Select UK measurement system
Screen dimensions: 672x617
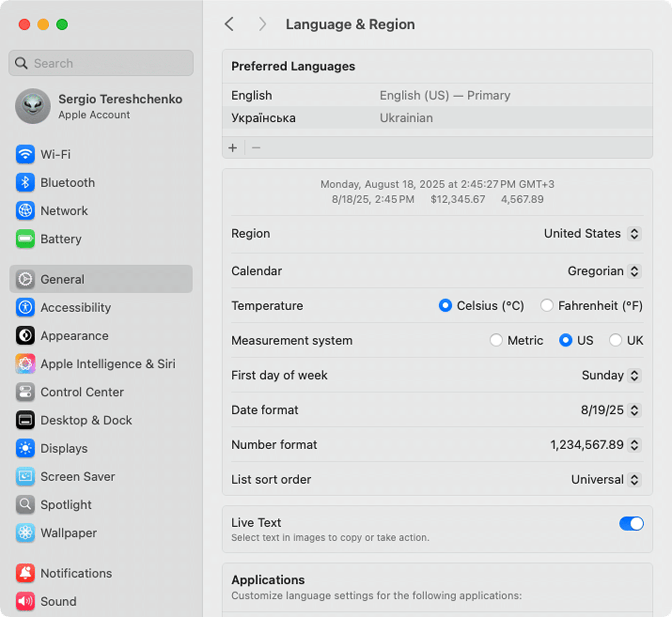pos(615,340)
